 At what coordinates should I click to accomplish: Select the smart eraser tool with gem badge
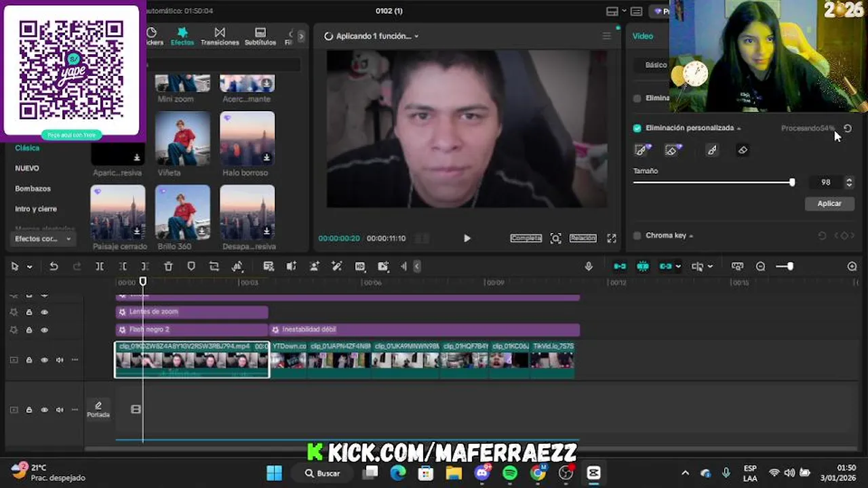pos(672,150)
